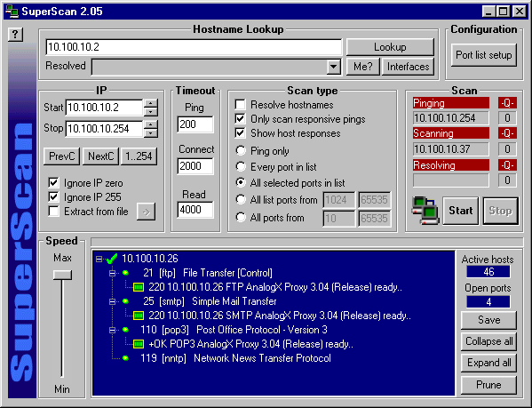Open Port list setup
This screenshot has width=532, height=408.
[x=483, y=55]
